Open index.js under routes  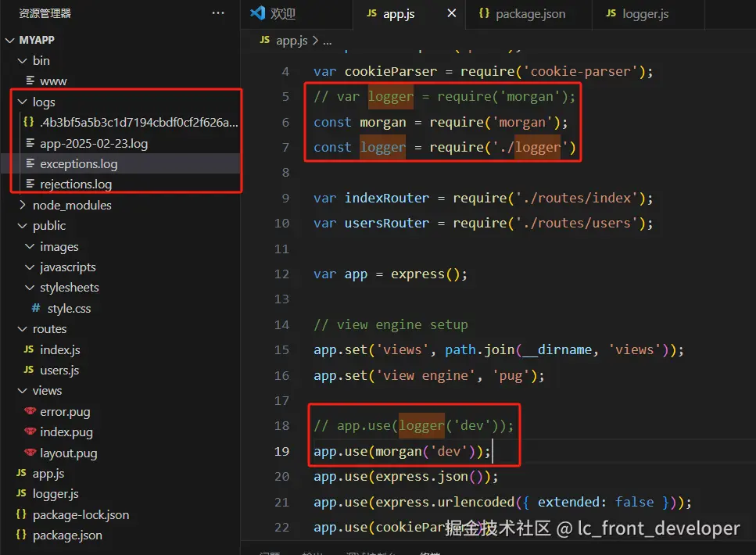(x=59, y=349)
